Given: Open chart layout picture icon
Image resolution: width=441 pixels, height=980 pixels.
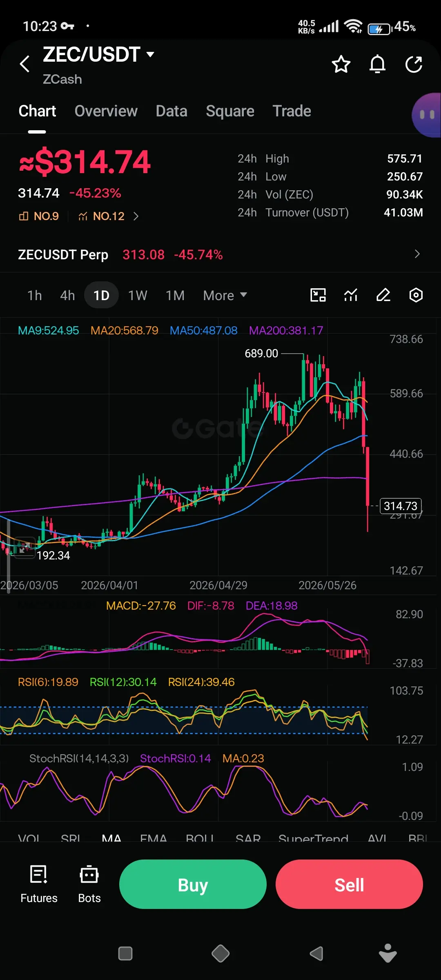Looking at the screenshot, I should coord(318,295).
